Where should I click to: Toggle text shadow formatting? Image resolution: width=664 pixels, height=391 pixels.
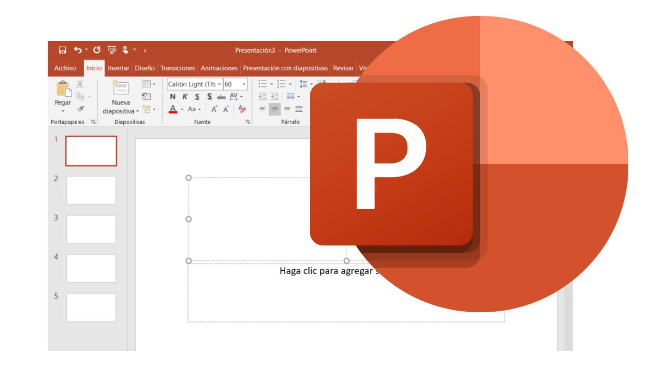pyautogui.click(x=209, y=97)
